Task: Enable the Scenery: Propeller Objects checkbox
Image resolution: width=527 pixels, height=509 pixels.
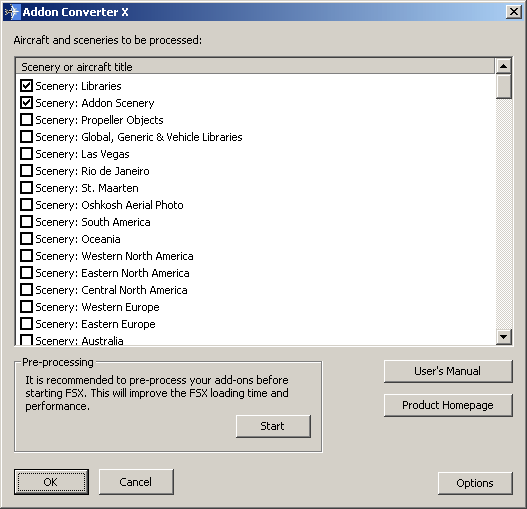Action: click(26, 120)
